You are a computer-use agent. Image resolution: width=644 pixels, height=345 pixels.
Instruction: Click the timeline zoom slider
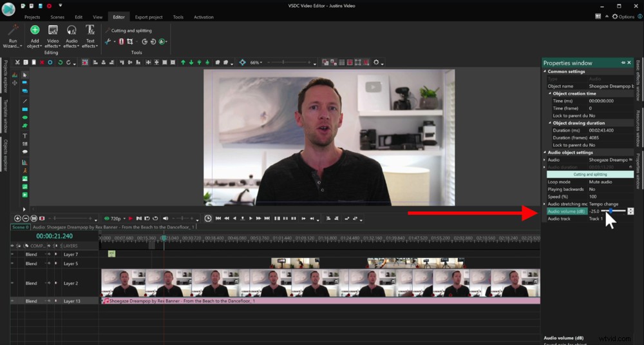click(x=70, y=219)
